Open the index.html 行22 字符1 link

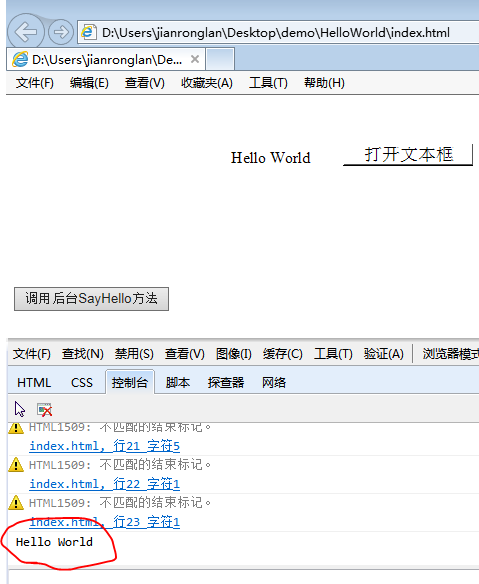click(104, 484)
